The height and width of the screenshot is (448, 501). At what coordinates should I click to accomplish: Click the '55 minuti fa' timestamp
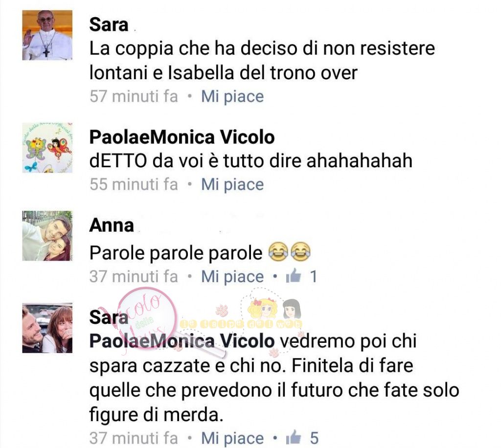click(x=134, y=184)
